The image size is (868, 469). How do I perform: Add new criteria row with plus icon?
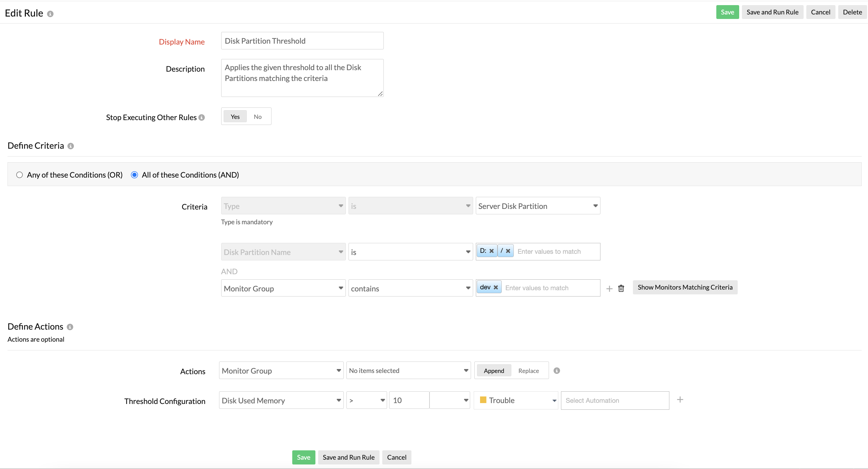coord(609,288)
